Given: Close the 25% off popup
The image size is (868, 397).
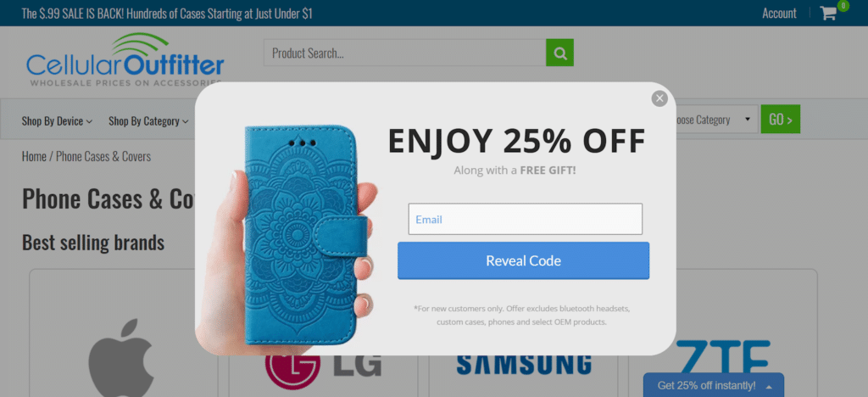Looking at the screenshot, I should click(x=659, y=98).
